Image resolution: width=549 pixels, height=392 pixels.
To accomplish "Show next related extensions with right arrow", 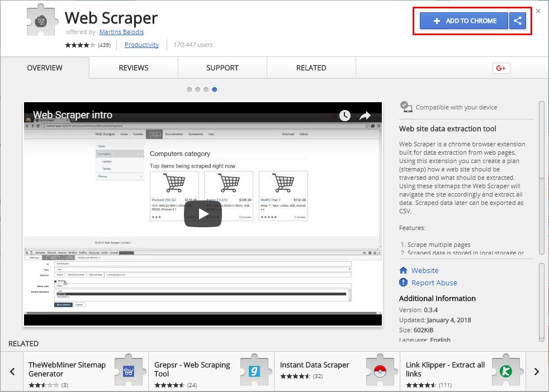I will (x=536, y=371).
